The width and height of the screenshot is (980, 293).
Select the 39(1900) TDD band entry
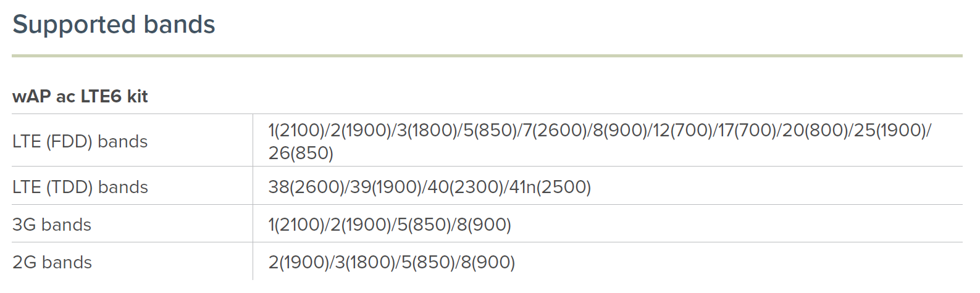(x=385, y=187)
